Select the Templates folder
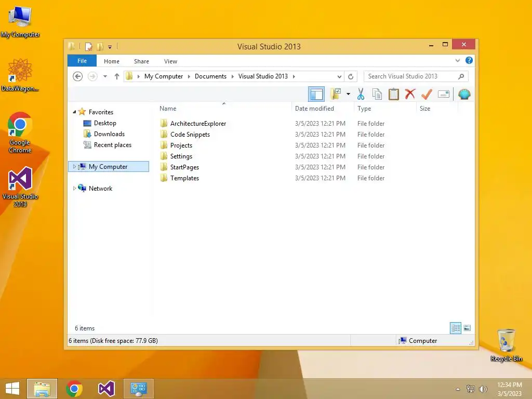This screenshot has width=532, height=399. coord(184,178)
